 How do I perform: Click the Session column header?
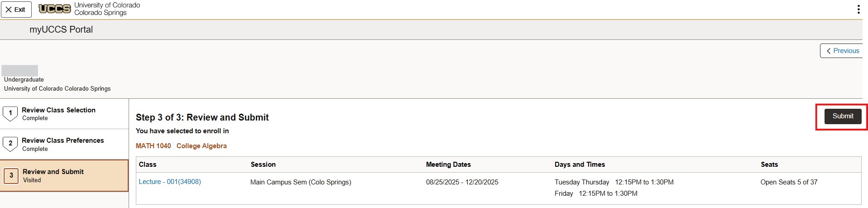coord(263,164)
